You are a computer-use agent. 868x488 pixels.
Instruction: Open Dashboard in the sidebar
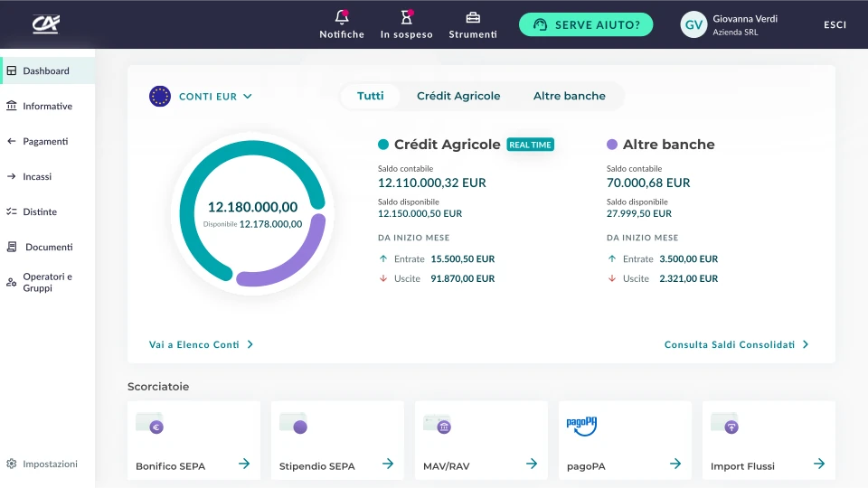pyautogui.click(x=48, y=70)
